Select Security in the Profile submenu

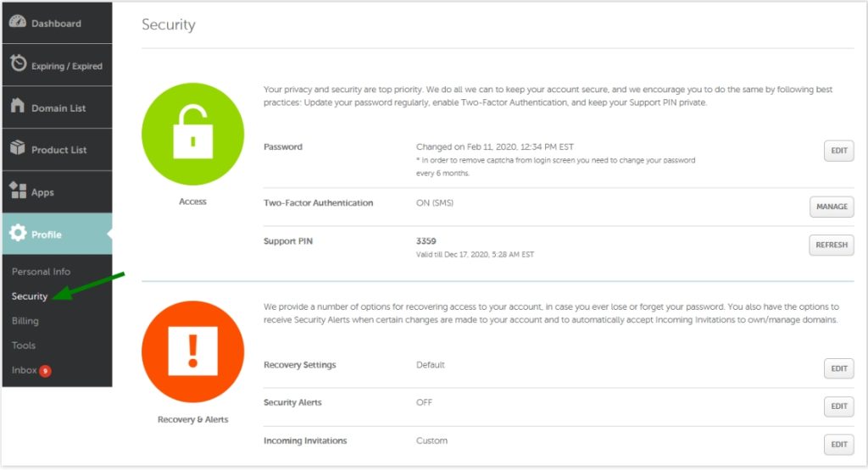coord(30,296)
